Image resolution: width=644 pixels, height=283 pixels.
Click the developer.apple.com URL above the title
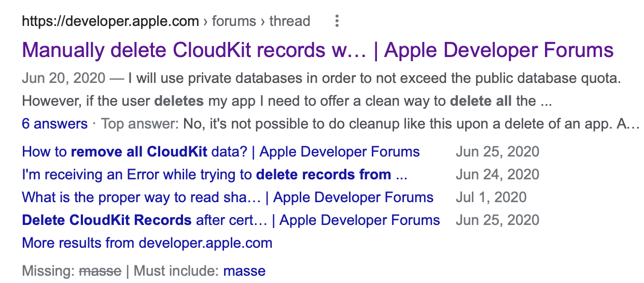(110, 21)
